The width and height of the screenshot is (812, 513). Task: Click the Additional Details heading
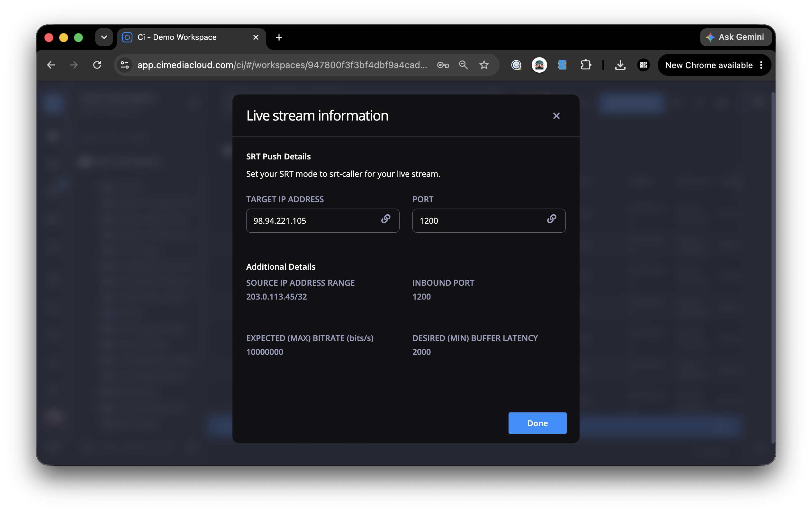[281, 266]
